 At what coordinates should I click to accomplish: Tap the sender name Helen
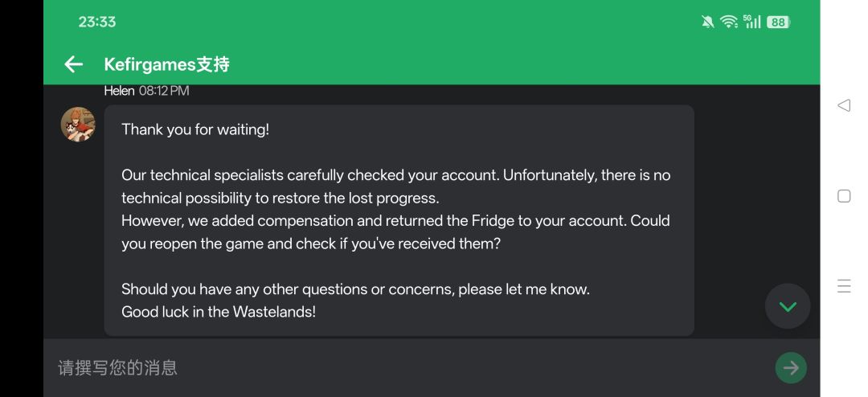[119, 91]
